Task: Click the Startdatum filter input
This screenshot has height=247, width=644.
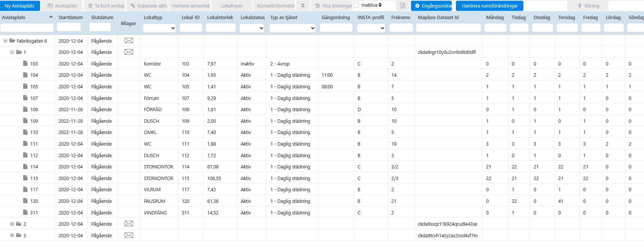Action: pyautogui.click(x=69, y=27)
